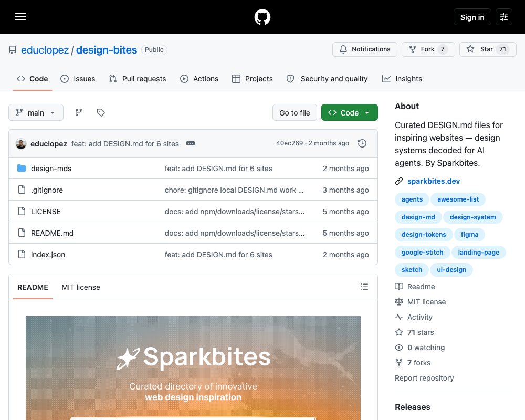The height and width of the screenshot is (420, 525).
Task: Open the Issues tab
Action: point(78,79)
